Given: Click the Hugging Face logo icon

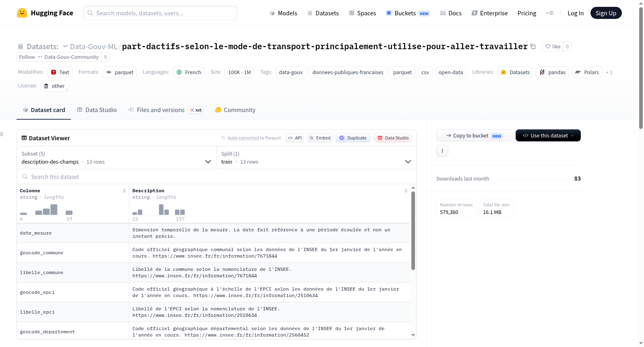Looking at the screenshot, I should pos(22,13).
